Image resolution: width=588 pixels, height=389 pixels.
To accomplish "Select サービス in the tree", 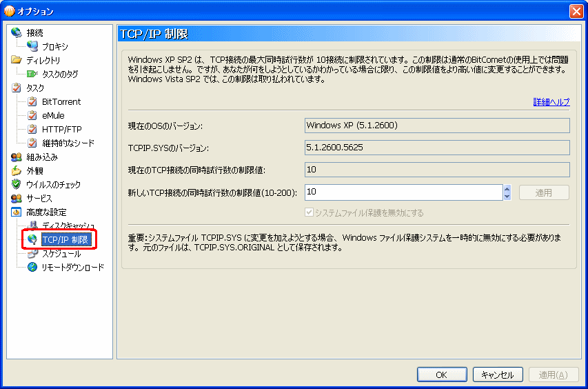I will [39, 199].
